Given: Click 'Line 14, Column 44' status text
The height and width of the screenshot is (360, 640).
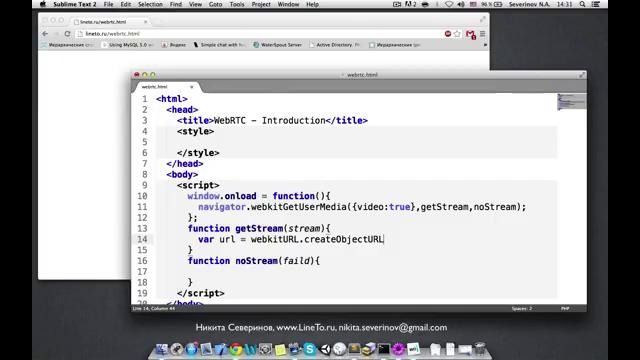Looking at the screenshot, I should click(x=153, y=309).
